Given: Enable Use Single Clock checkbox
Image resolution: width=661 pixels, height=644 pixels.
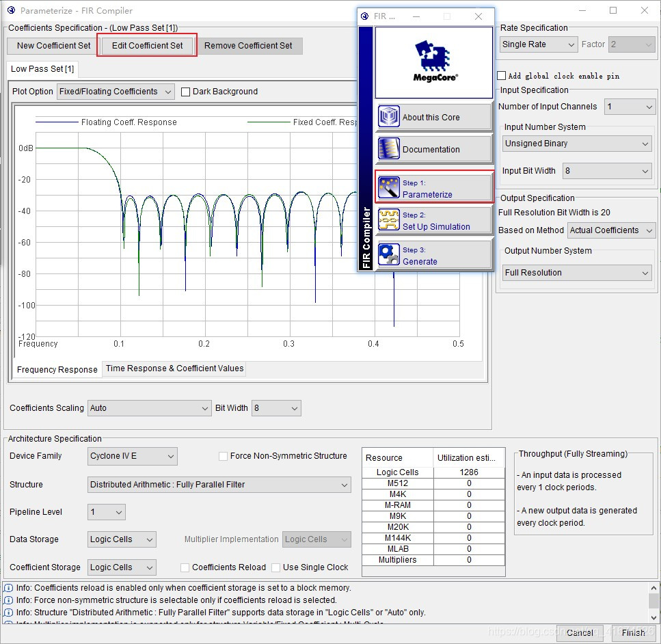Looking at the screenshot, I should coord(275,567).
